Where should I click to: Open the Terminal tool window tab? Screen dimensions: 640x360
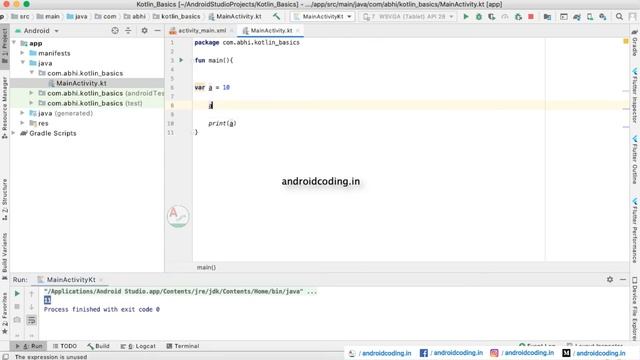[183, 346]
